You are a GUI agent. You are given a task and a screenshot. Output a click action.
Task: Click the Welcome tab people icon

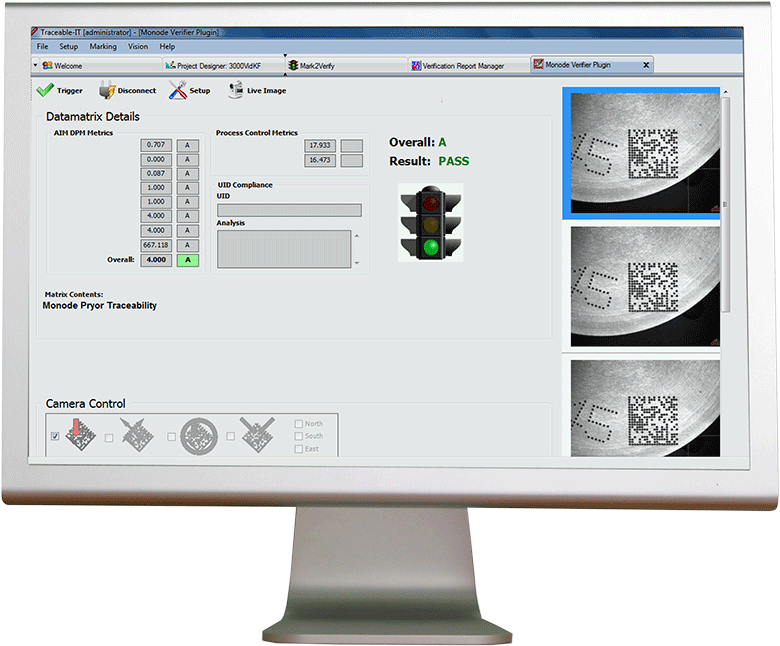pyautogui.click(x=47, y=66)
